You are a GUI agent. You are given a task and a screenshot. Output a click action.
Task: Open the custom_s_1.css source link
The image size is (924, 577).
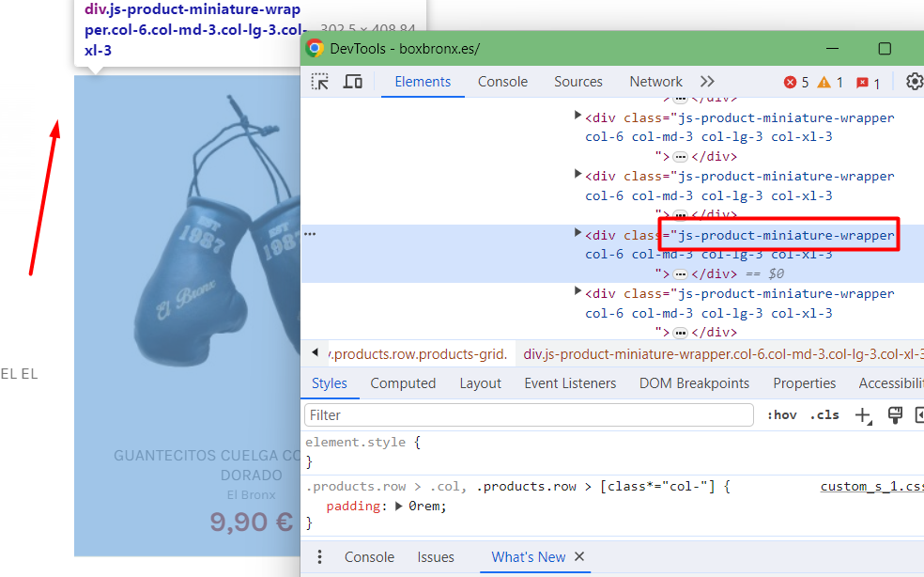[872, 487]
